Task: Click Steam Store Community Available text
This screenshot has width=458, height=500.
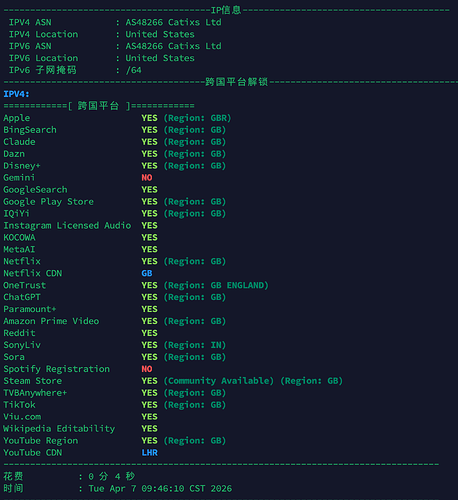Action: [x=219, y=381]
